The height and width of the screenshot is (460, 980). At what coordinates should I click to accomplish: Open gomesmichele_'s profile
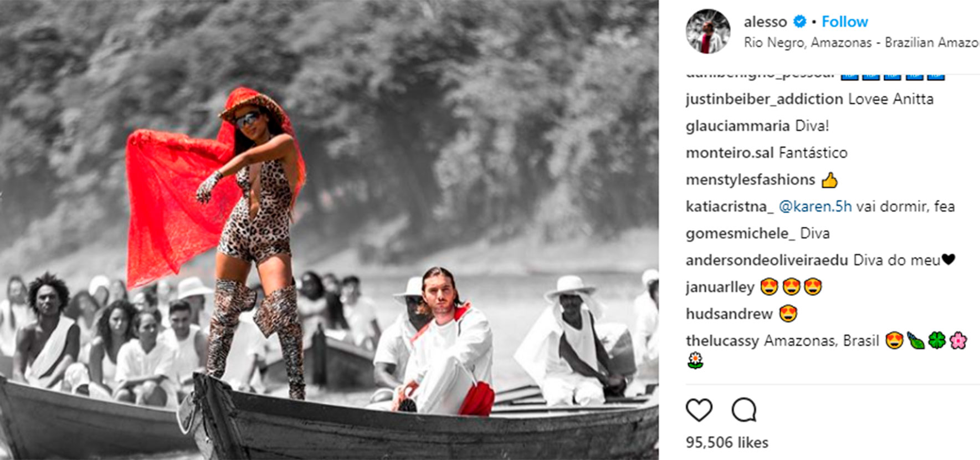(x=740, y=234)
